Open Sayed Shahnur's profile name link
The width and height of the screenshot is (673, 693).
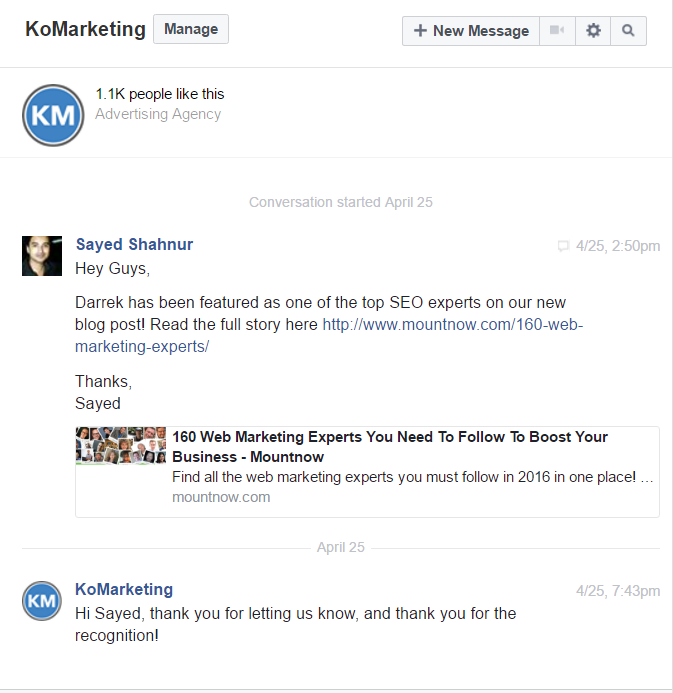(134, 245)
